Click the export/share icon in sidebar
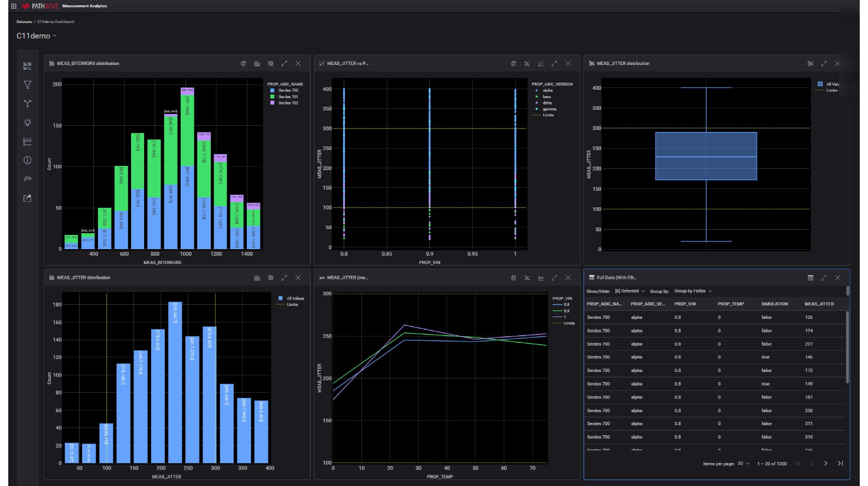 click(x=27, y=198)
